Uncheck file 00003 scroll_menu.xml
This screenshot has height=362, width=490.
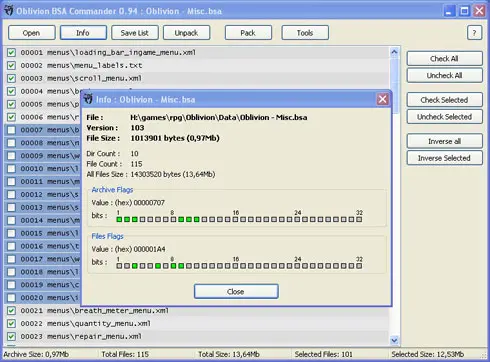(11, 78)
